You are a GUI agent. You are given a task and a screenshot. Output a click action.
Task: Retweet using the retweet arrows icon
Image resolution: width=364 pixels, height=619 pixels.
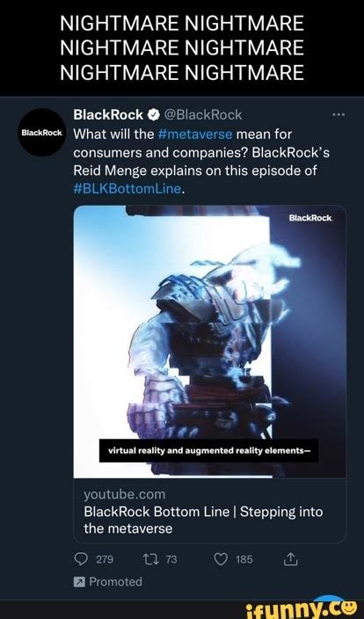coord(149,559)
